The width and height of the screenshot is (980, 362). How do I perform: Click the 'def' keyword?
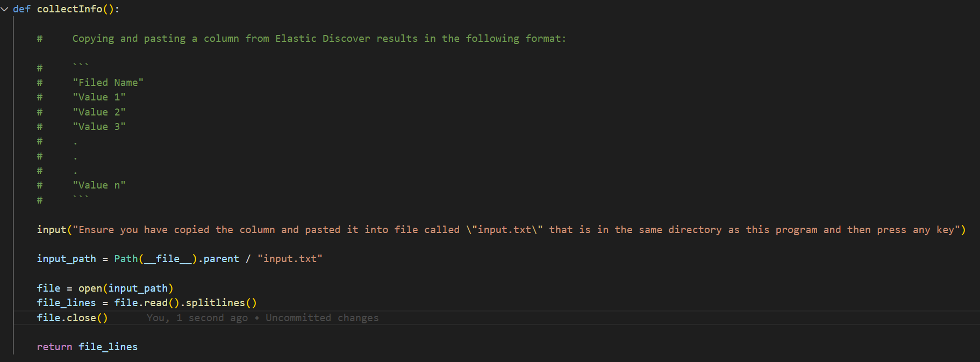tap(22, 9)
